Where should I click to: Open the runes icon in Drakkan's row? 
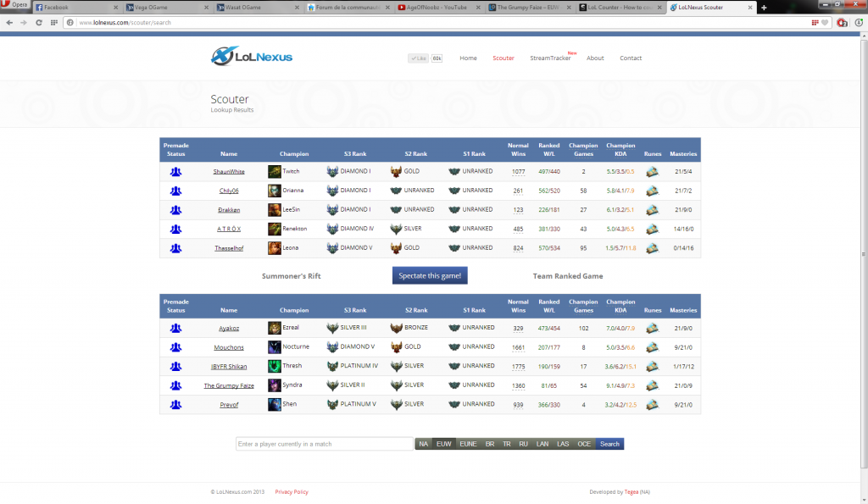[652, 210]
